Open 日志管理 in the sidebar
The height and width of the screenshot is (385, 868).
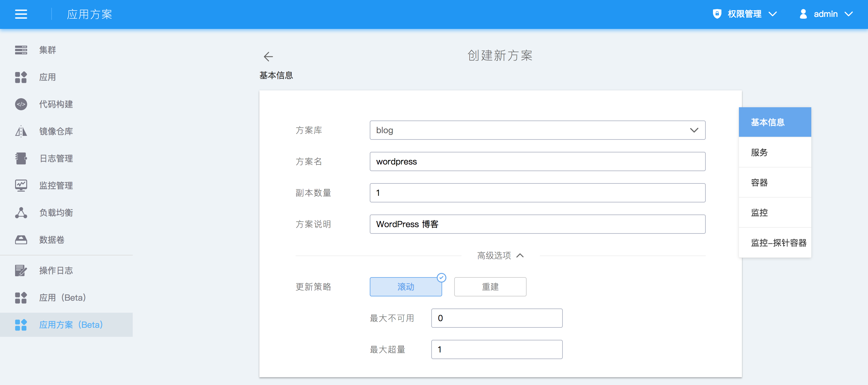[x=56, y=158]
